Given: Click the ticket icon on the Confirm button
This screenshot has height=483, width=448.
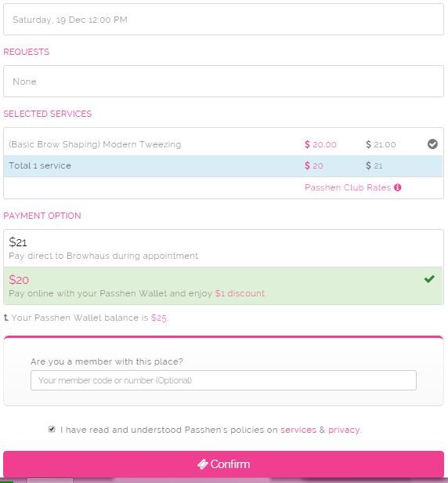Looking at the screenshot, I should 202,464.
